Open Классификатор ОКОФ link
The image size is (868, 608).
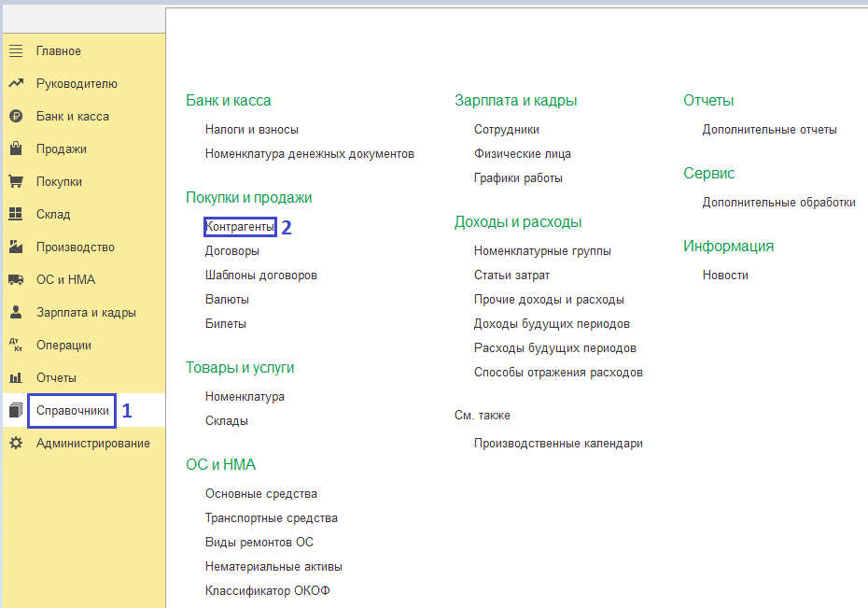coord(267,591)
